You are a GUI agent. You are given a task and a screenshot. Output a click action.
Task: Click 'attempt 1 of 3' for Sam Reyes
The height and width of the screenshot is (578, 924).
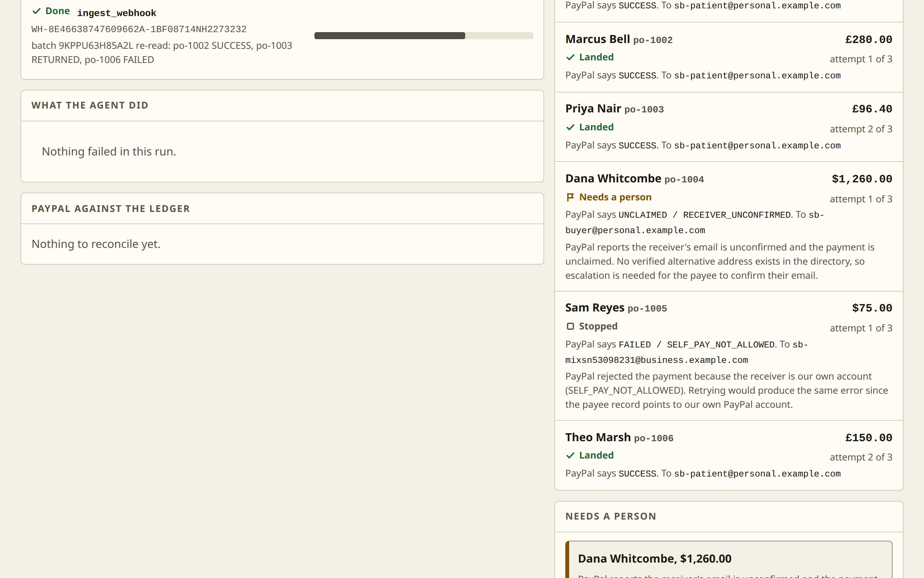[x=861, y=328]
